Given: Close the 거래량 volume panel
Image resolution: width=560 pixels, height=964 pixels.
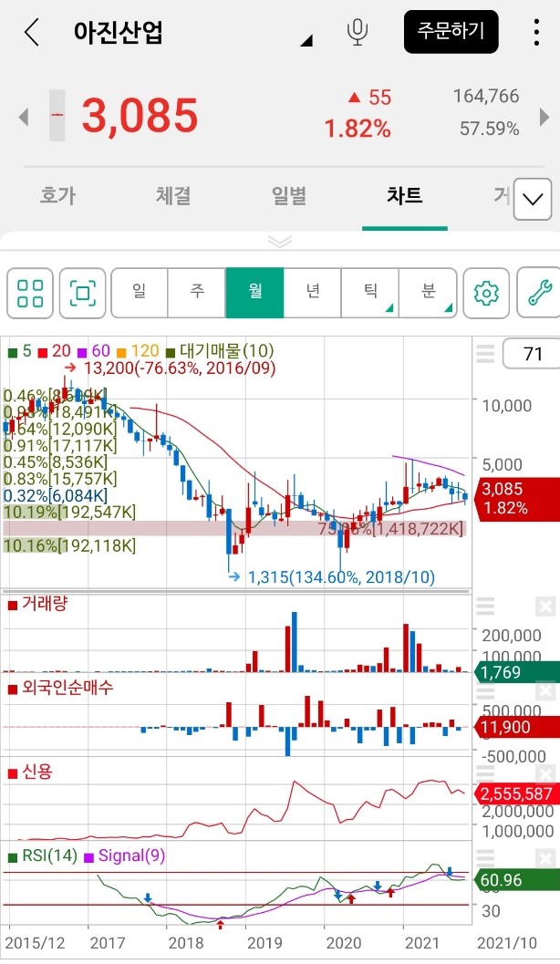Looking at the screenshot, I should (545, 607).
